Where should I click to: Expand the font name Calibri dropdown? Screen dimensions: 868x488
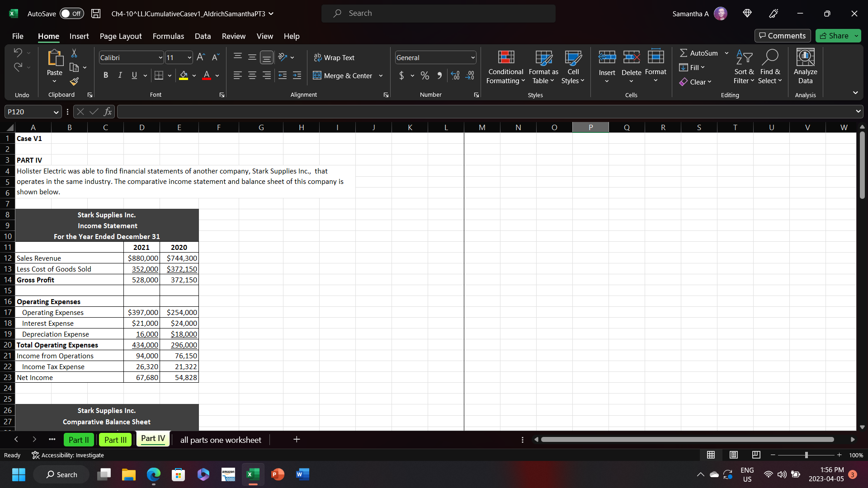click(x=160, y=58)
